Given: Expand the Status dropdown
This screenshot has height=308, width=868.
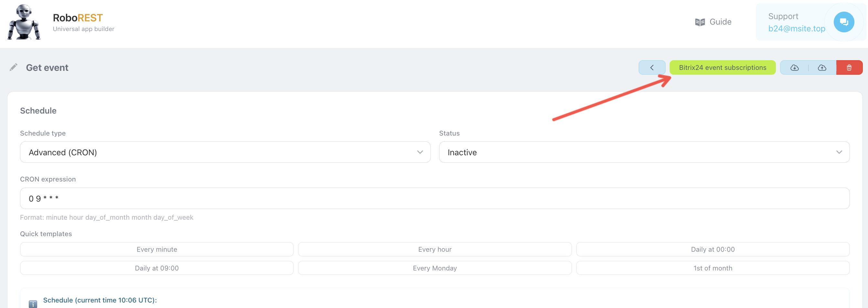Looking at the screenshot, I should pos(644,152).
